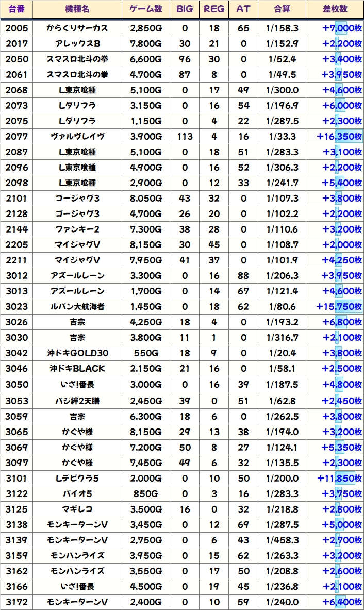Screen dimensions: 364x610
Task: Click machine number 2075
Action: click(x=16, y=121)
